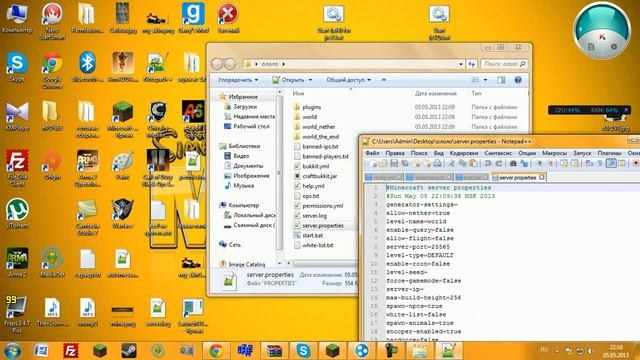Click the Zoom In icon in Notepad++ toolbar
Viewport: 640px width, 360px height.
539,164
